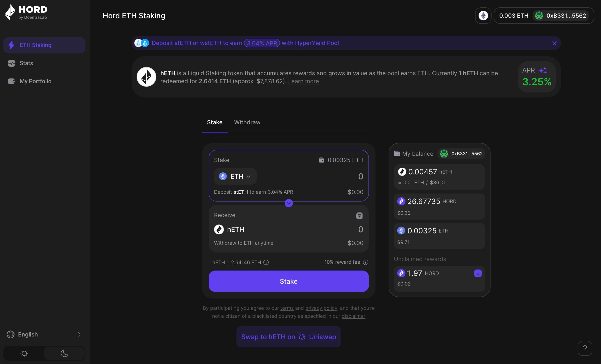
Task: Click the info icon beside hETH exchange rate
Action: (x=266, y=262)
